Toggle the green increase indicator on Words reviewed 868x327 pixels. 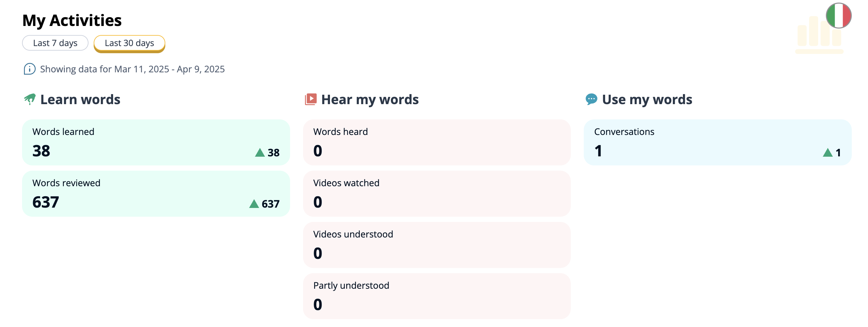(254, 204)
